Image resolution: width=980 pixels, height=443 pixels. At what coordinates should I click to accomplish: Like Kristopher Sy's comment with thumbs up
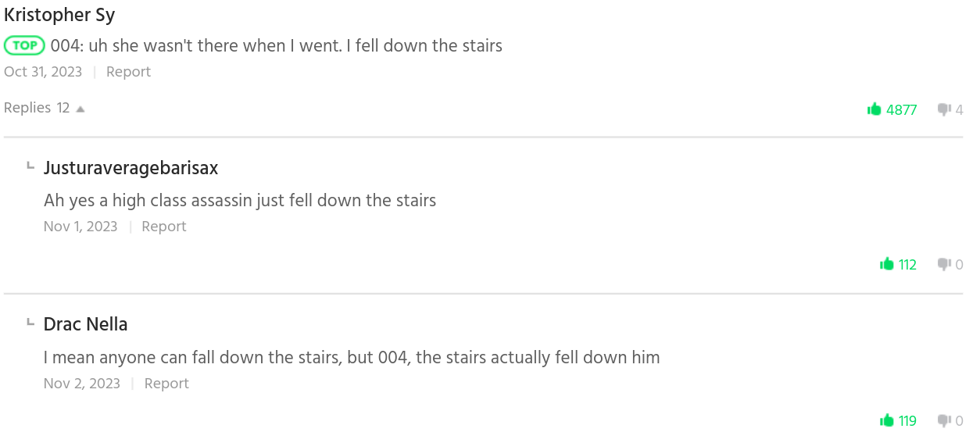[874, 109]
